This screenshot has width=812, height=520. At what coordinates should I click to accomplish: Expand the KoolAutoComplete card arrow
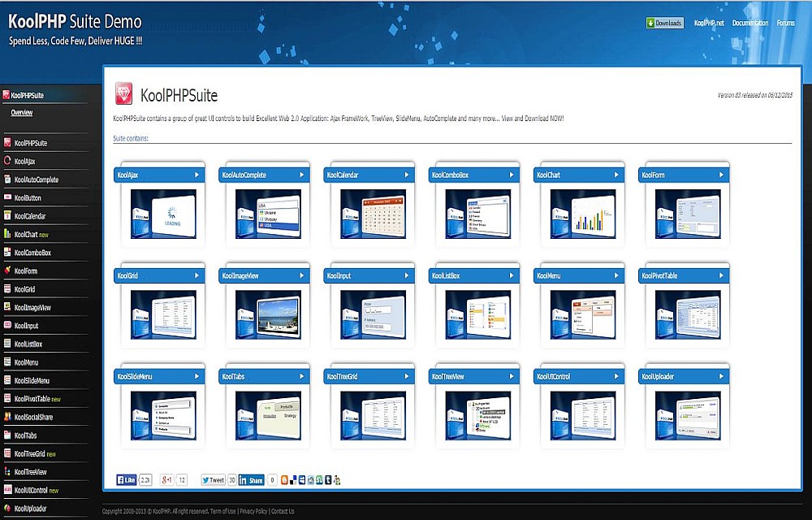(302, 175)
